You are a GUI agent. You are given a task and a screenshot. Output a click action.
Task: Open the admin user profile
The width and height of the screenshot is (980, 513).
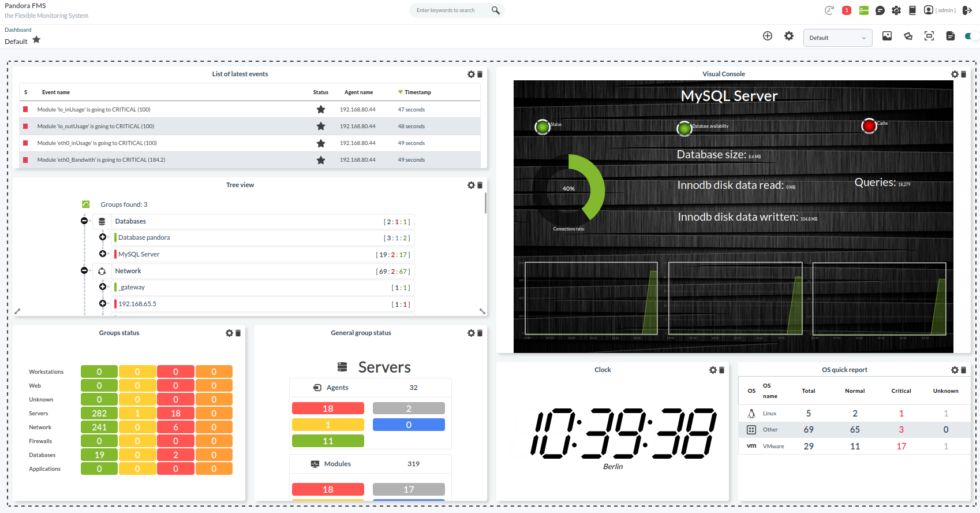point(940,10)
